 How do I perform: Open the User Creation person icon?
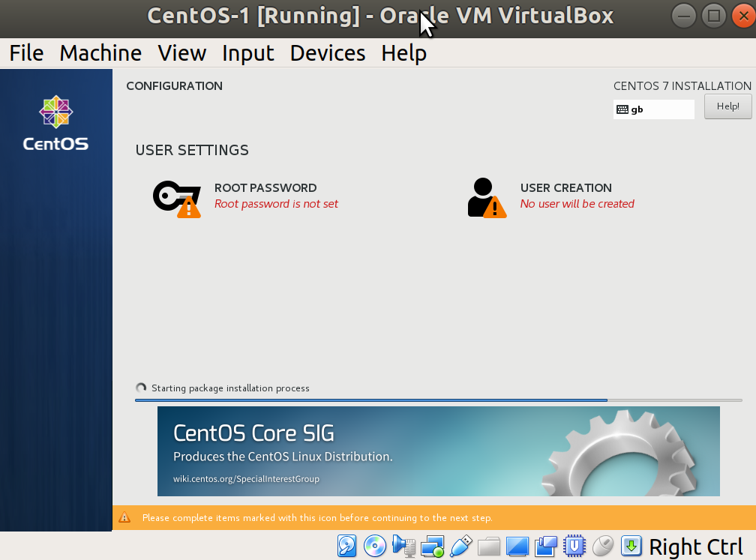point(487,198)
